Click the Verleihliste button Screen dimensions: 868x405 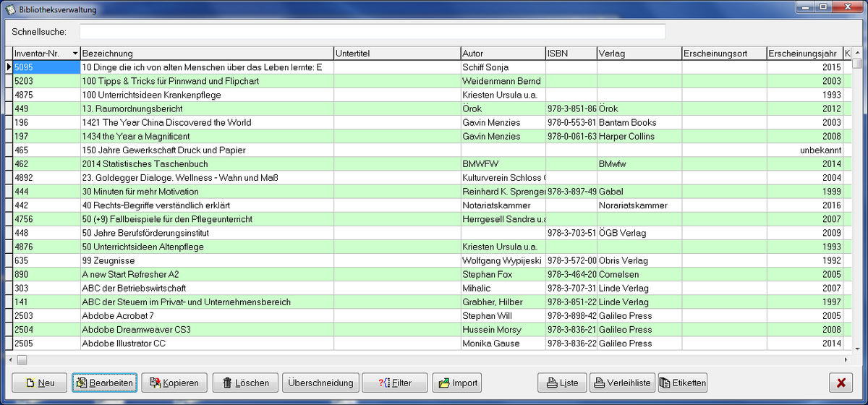(x=622, y=383)
